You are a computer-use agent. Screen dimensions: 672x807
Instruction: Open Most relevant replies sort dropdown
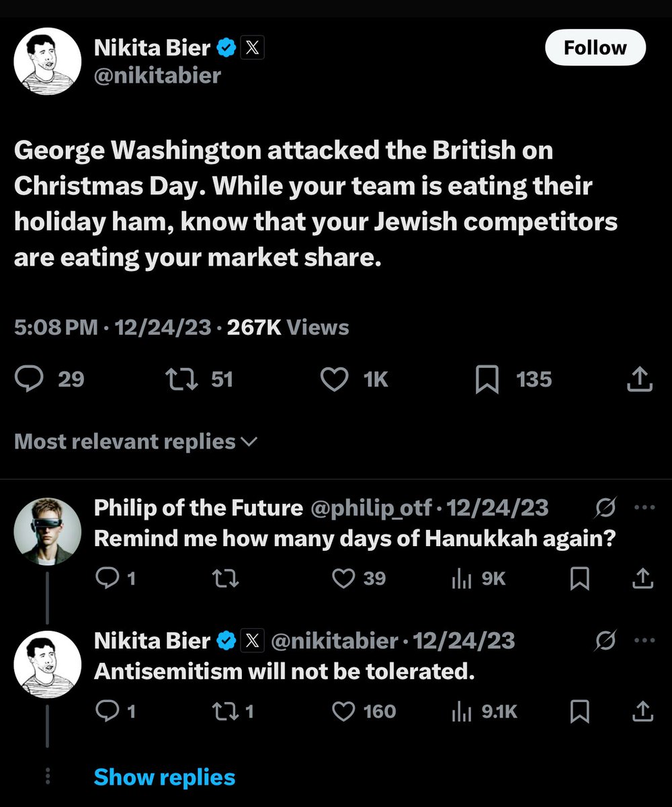coord(136,442)
